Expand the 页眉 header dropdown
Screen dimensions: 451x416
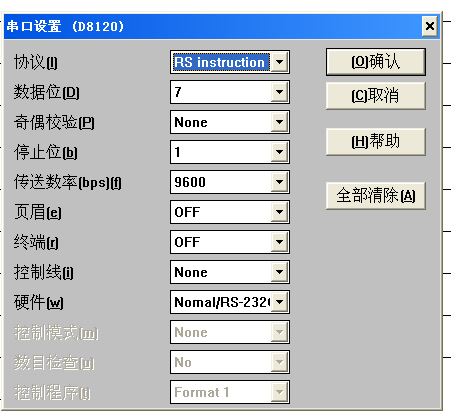(279, 212)
